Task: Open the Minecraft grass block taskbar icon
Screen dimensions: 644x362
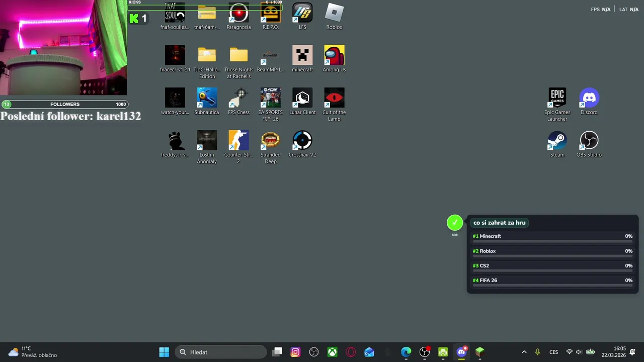Action: [480, 352]
